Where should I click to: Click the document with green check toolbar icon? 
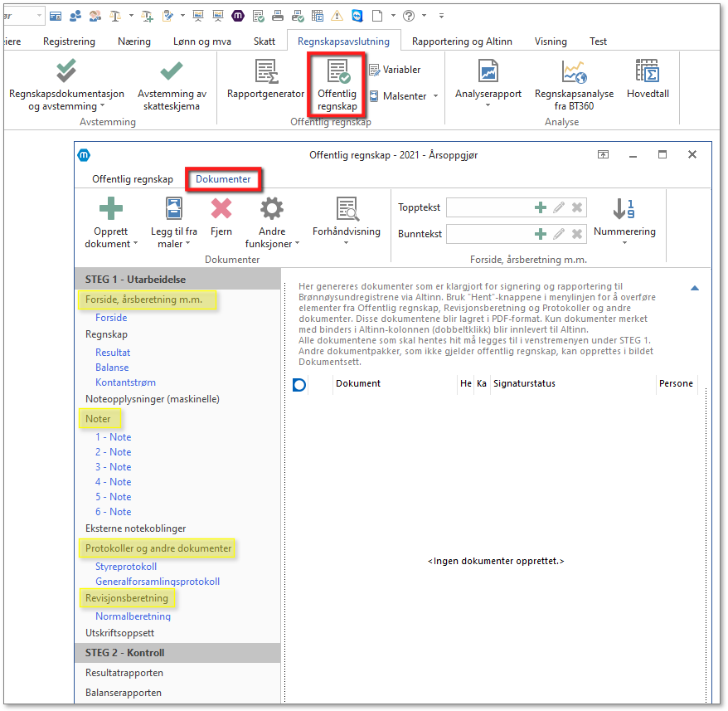pos(258,17)
